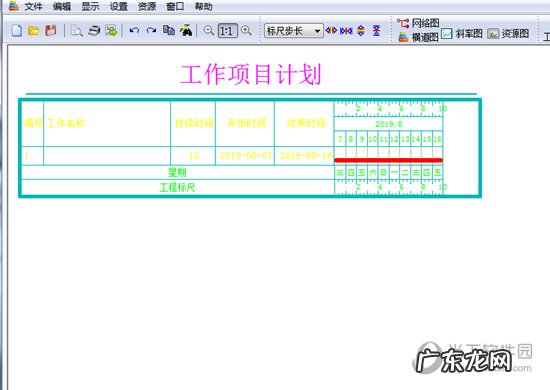Click the 星期 row label
Image resolution: width=550 pixels, height=390 pixels.
pyautogui.click(x=177, y=173)
